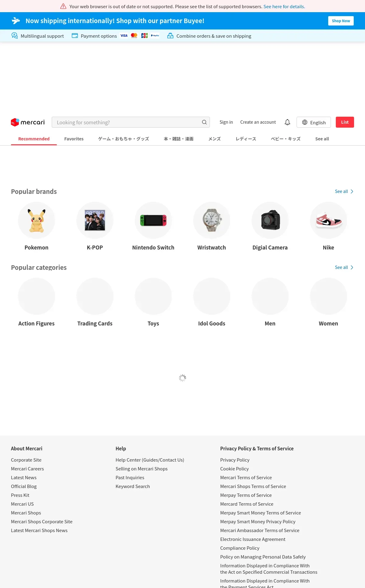This screenshot has height=588, width=365.
Task: Open Wristwatch brand image
Action: [x=212, y=220]
